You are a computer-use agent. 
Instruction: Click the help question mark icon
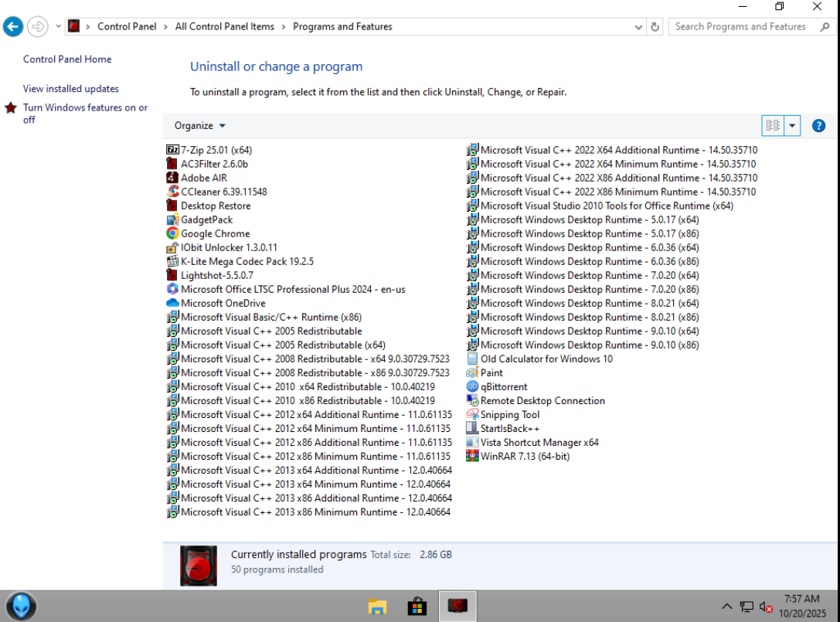[818, 126]
